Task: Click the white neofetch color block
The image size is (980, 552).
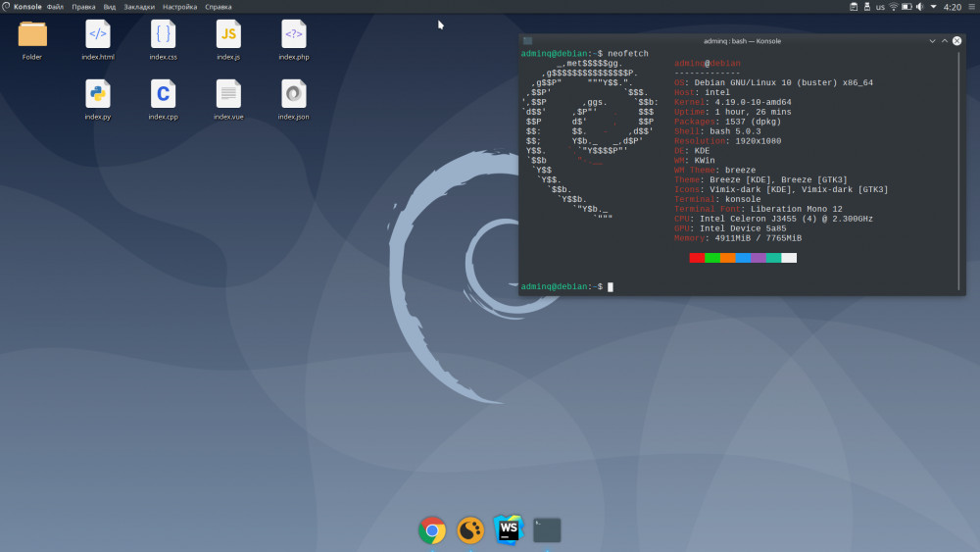Action: (x=789, y=258)
